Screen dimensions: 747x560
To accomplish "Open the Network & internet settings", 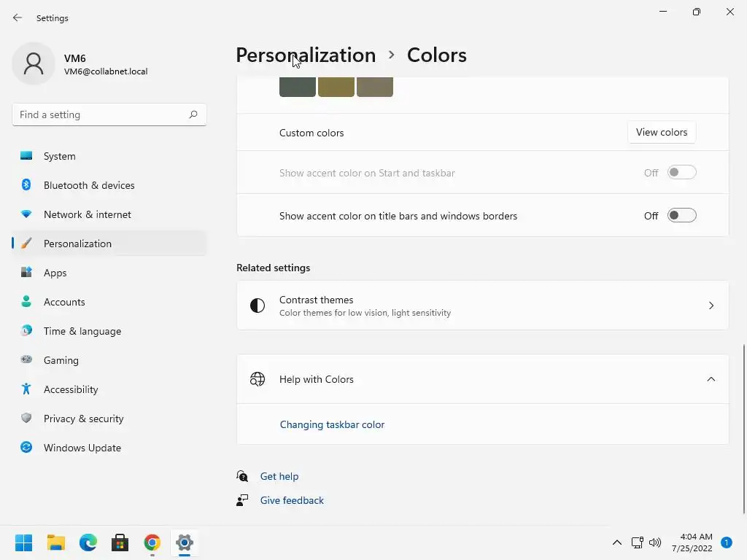I will pos(88,214).
